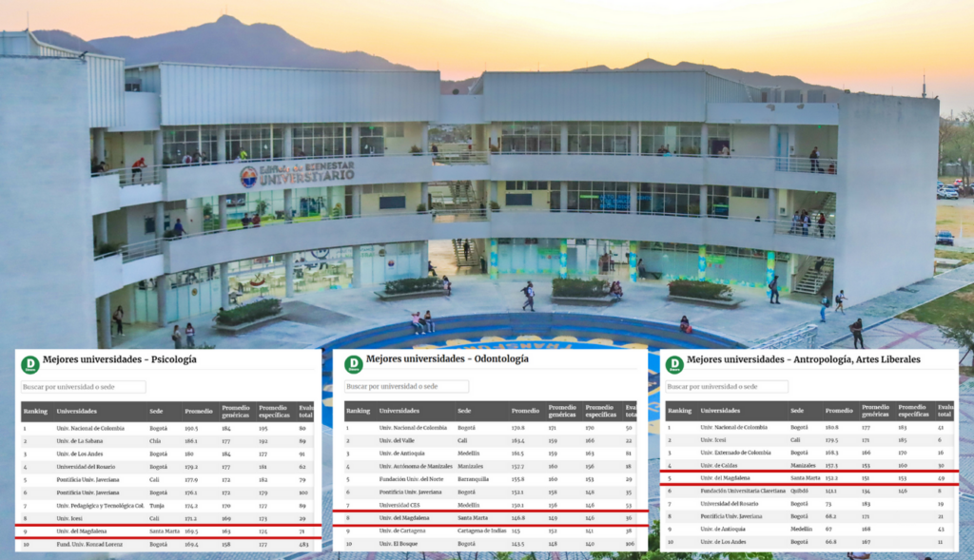Select 'Univ. de Cartagena' row
This screenshot has width=974, height=560.
pos(491,531)
